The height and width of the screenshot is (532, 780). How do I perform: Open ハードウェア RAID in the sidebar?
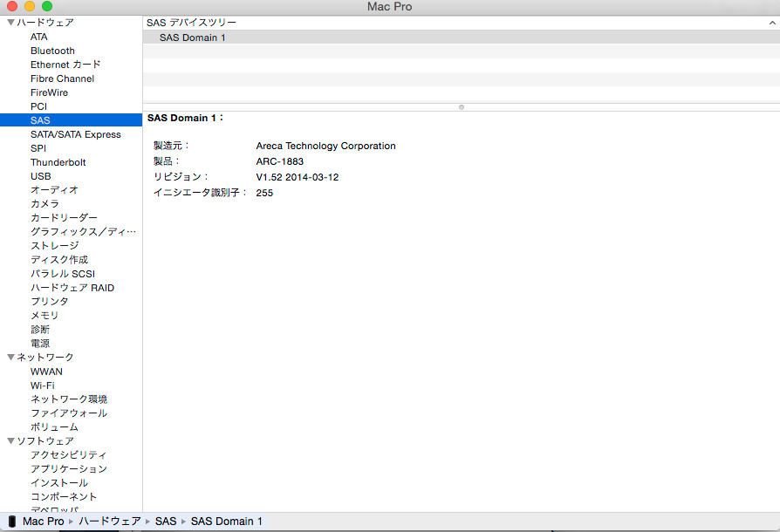pyautogui.click(x=72, y=288)
